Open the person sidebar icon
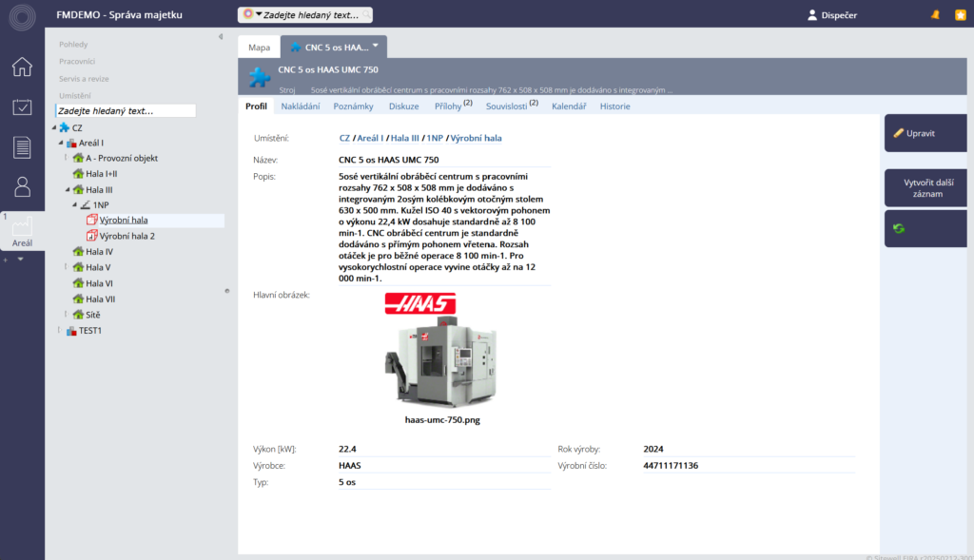Screen dimensions: 974x560 [22, 187]
